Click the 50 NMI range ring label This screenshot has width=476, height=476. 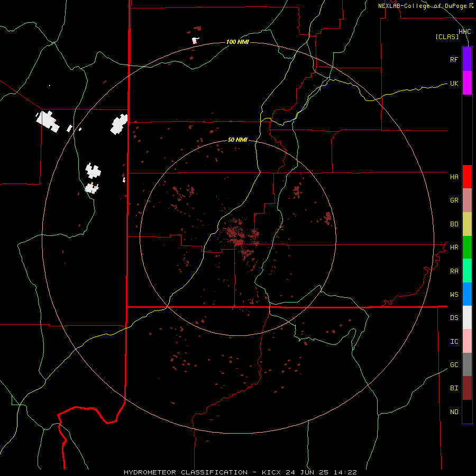coord(237,140)
